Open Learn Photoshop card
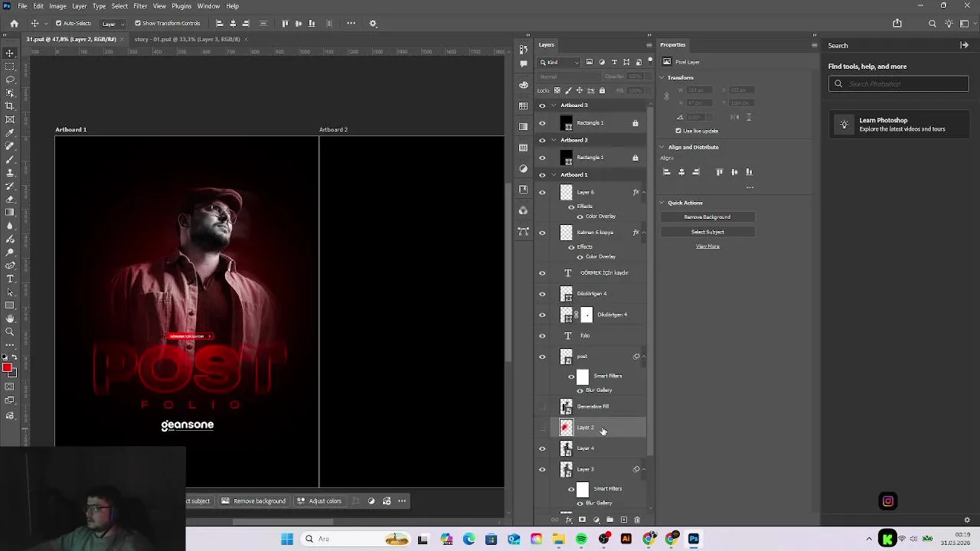980x551 pixels. click(898, 125)
